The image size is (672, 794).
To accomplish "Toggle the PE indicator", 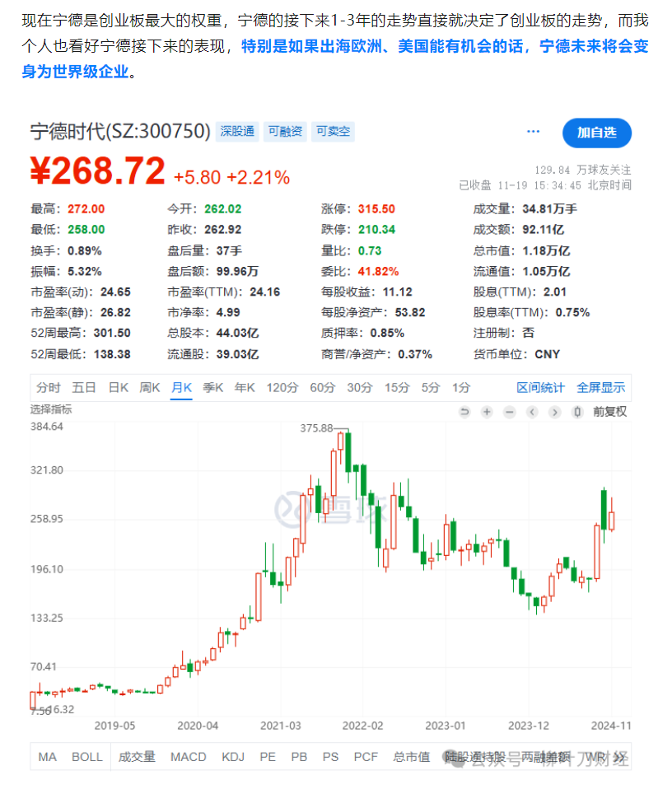I will 268,757.
